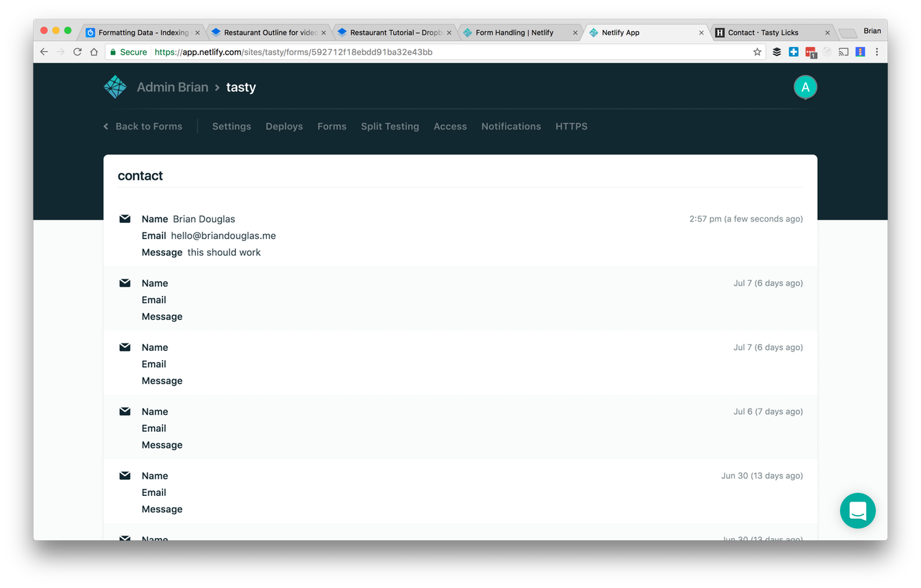Click the cast screen extension icon

(843, 52)
